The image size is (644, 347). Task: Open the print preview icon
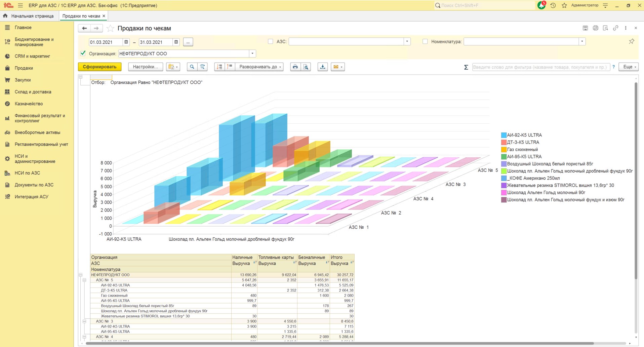click(x=306, y=67)
